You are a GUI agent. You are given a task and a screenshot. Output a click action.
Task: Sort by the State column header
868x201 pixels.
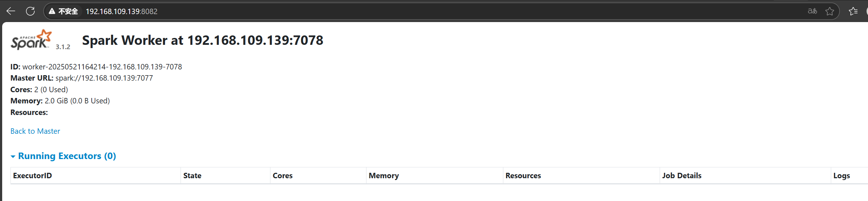[x=192, y=176]
